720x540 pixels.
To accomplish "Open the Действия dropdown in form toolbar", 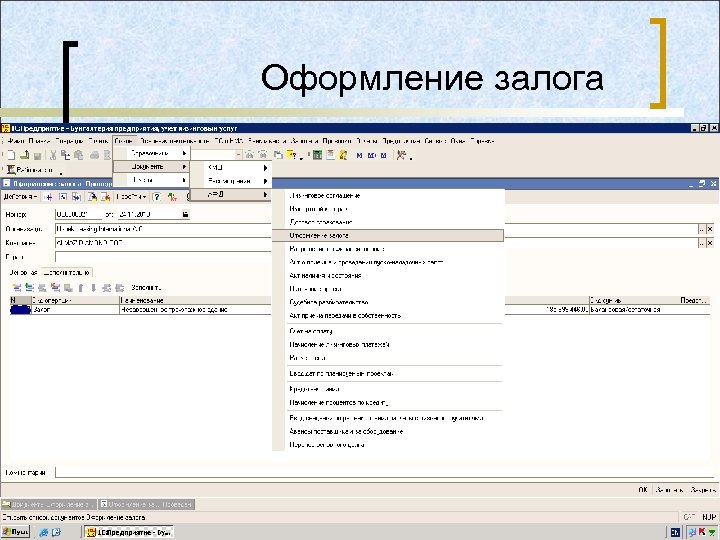I will point(20,197).
